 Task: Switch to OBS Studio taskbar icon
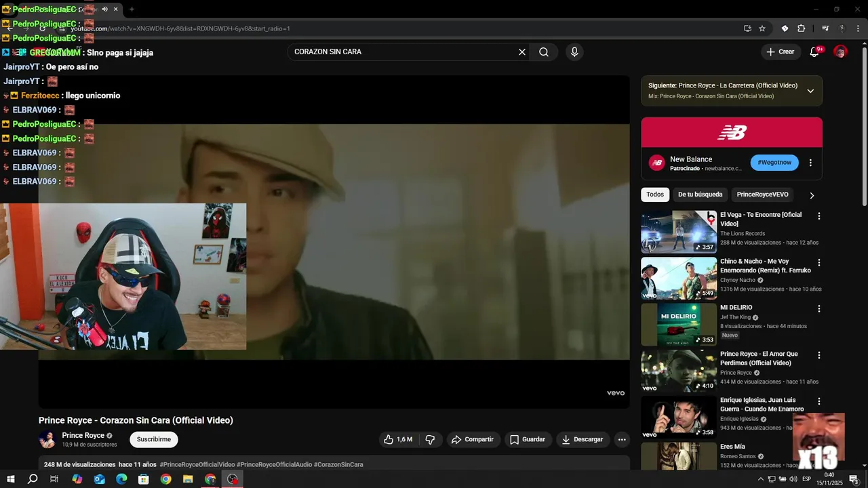(233, 479)
